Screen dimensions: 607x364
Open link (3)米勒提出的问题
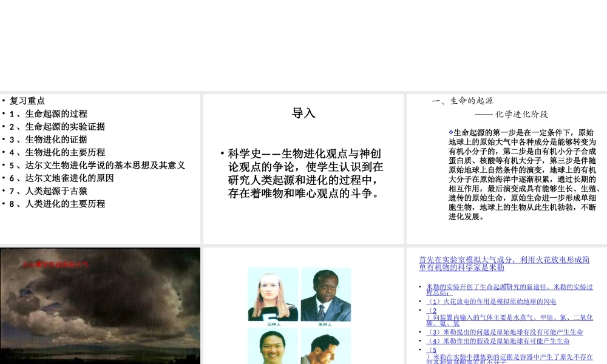click(x=504, y=332)
